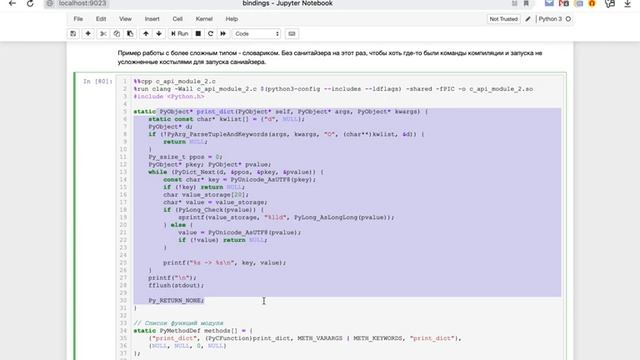Screen dimensions: 640x360
Task: Open the View menu
Action: tap(125, 19)
